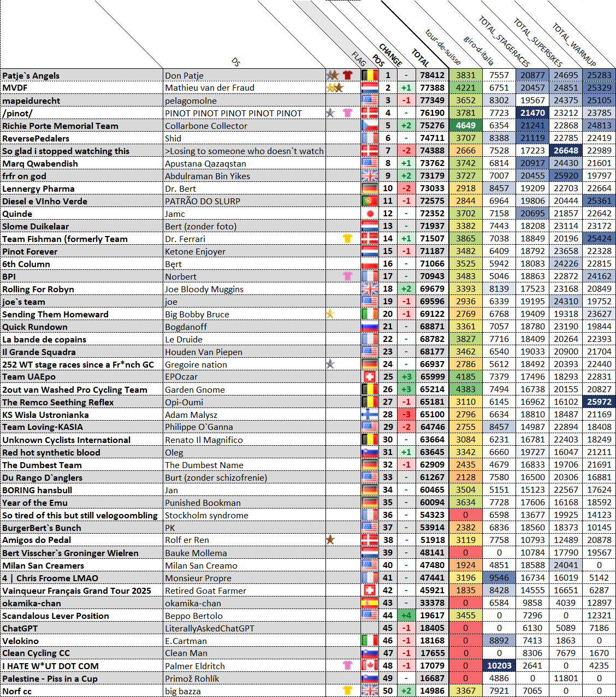Select the DS name Collarbone Collector
Viewport: 616px width, 697px height.
tap(206, 126)
